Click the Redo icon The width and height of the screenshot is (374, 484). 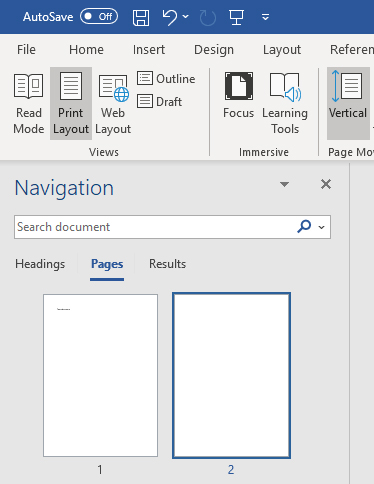click(208, 17)
